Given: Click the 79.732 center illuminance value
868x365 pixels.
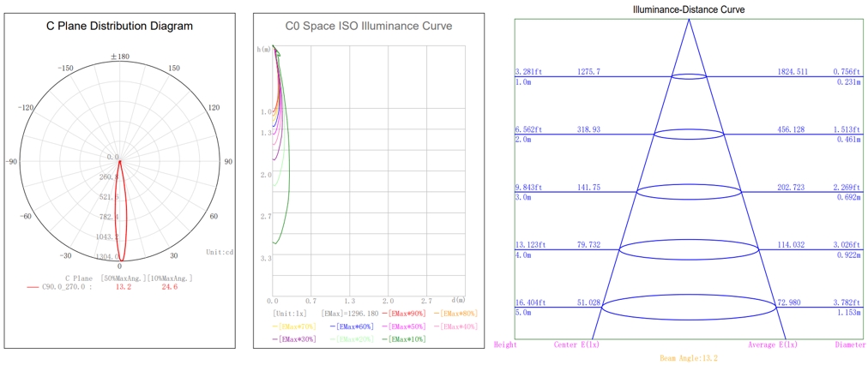Looking at the screenshot, I should [588, 245].
